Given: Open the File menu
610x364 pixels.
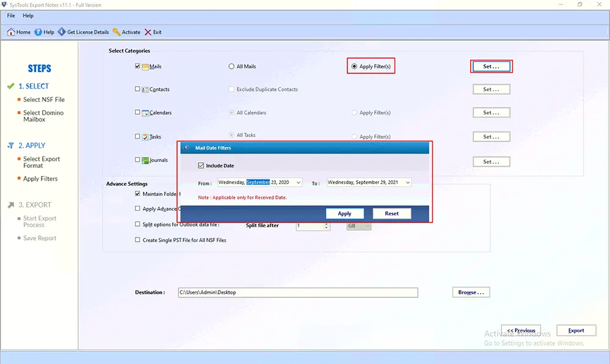Looking at the screenshot, I should click(x=11, y=15).
